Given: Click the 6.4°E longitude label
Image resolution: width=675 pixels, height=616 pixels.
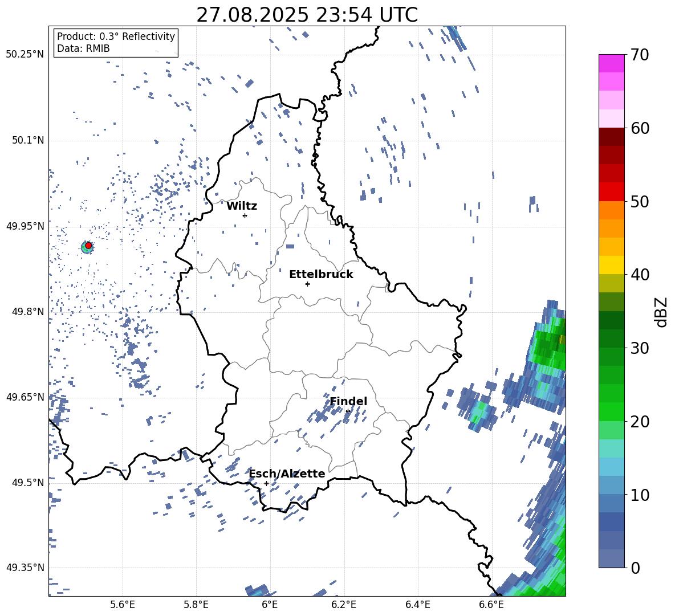Looking at the screenshot, I should click(x=417, y=605).
